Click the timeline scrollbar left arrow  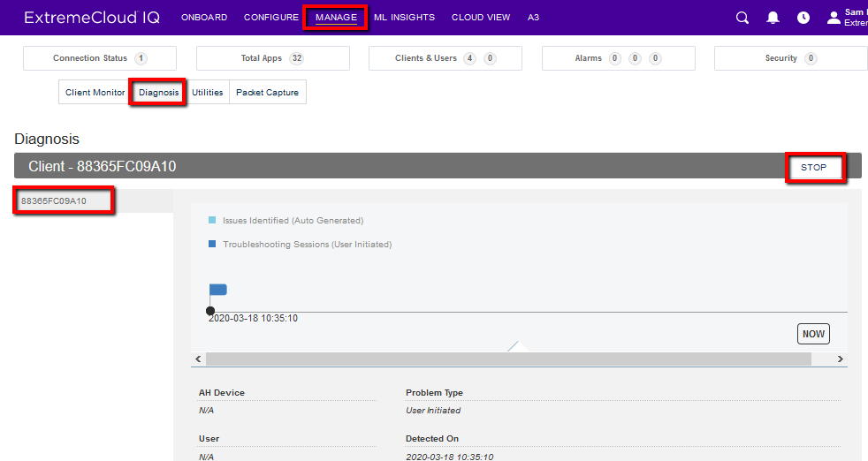pos(198,359)
